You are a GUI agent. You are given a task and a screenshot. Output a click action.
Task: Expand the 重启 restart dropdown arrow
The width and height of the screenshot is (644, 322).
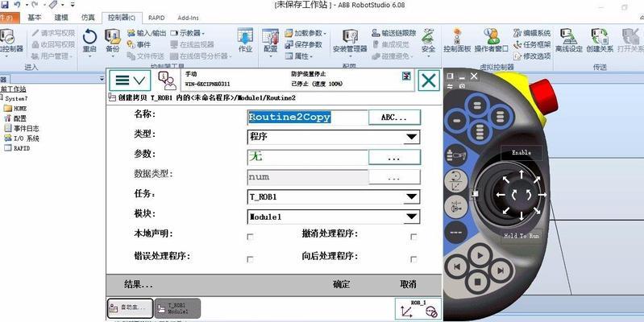coord(89,56)
